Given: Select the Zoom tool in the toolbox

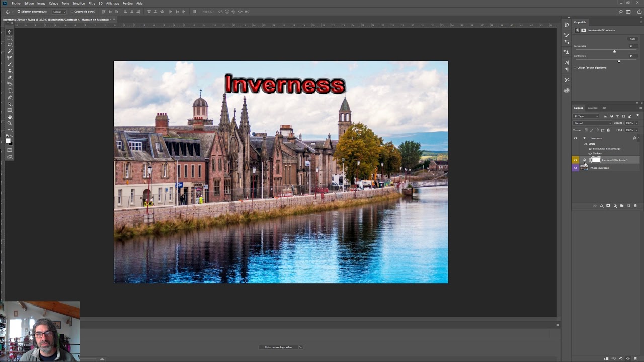Looking at the screenshot, I should [x=10, y=123].
